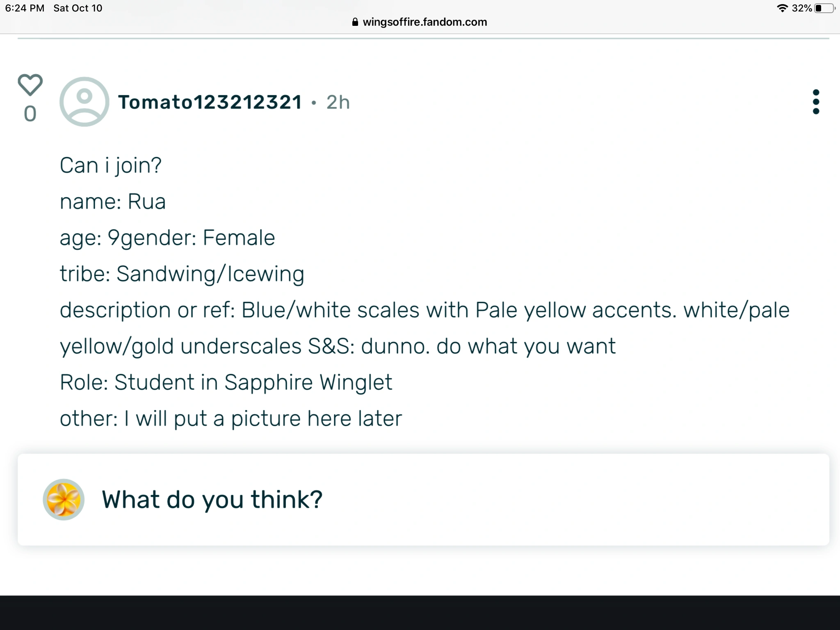Tap the 6:24 PM clock

(25, 8)
